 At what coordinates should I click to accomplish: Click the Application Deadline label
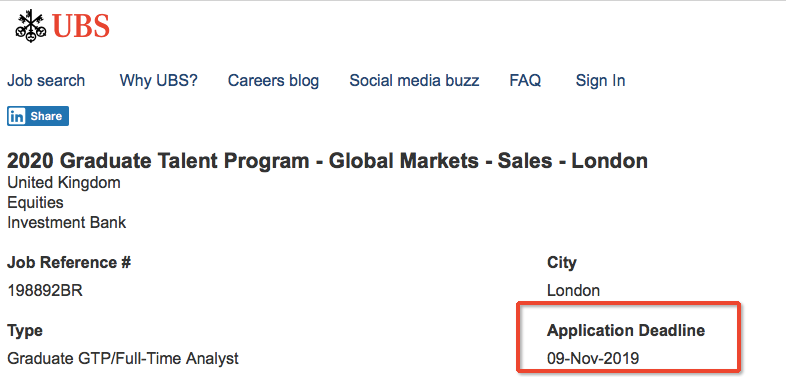626,331
